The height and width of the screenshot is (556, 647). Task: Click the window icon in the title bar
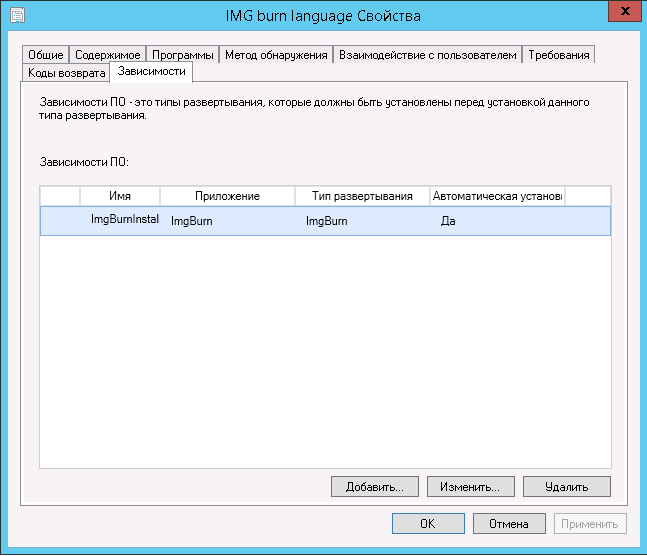point(16,15)
